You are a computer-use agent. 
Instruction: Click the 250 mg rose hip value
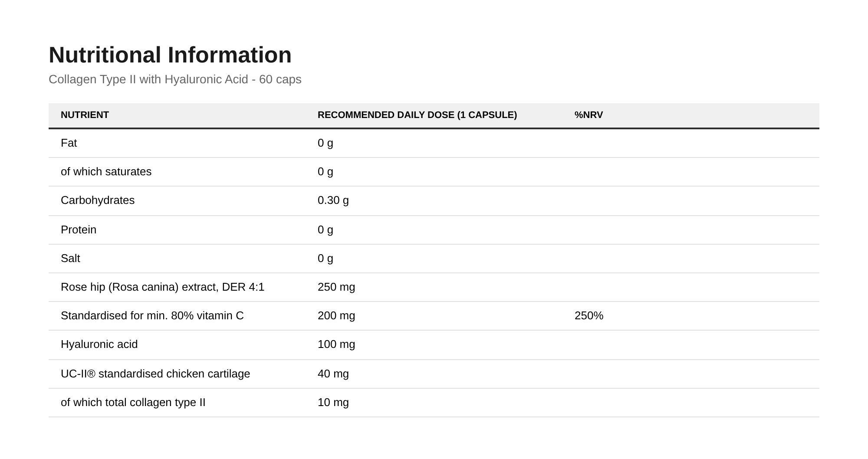336,287
